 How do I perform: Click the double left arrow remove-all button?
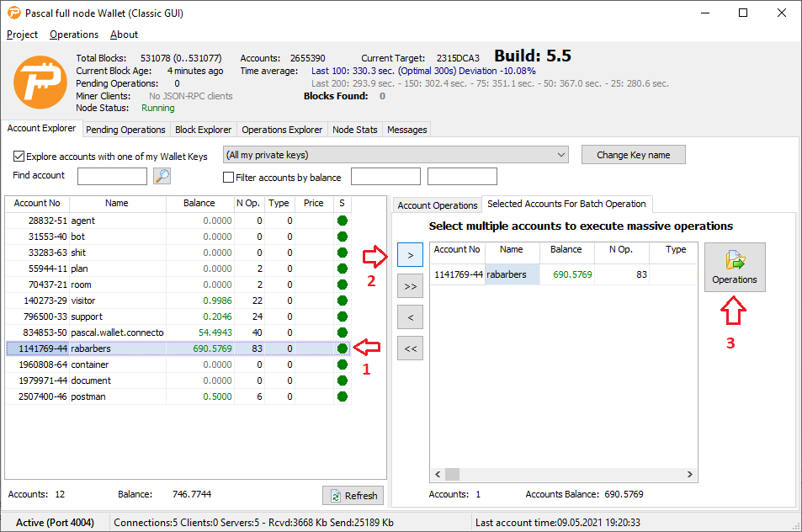(x=410, y=348)
